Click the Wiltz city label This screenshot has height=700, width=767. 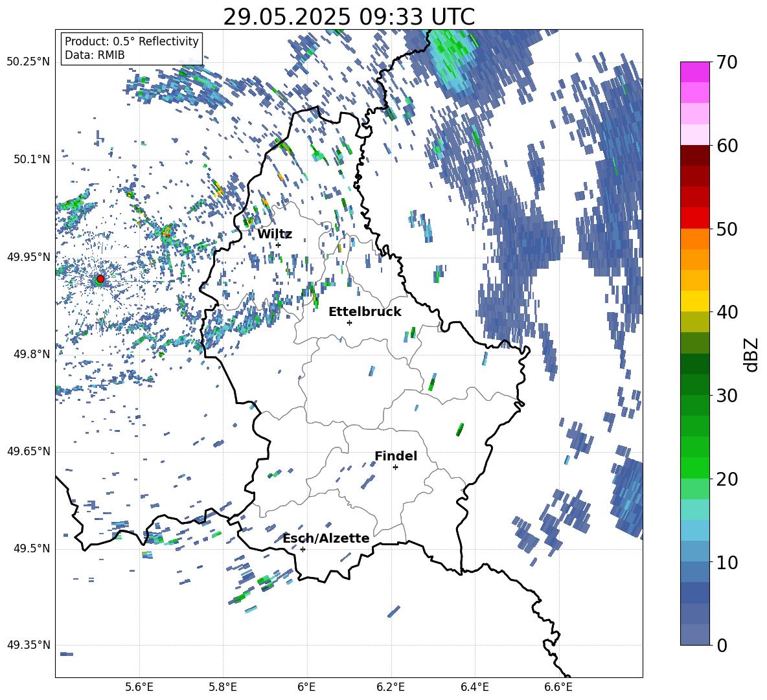275,234
